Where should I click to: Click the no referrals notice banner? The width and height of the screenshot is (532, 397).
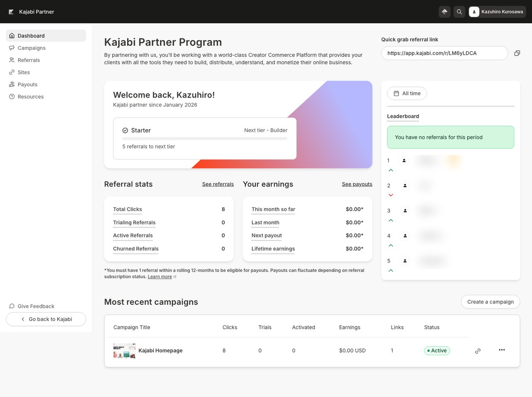pos(451,137)
